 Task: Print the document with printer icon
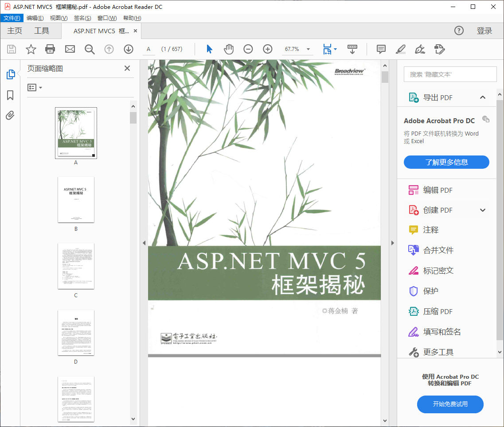tap(50, 49)
